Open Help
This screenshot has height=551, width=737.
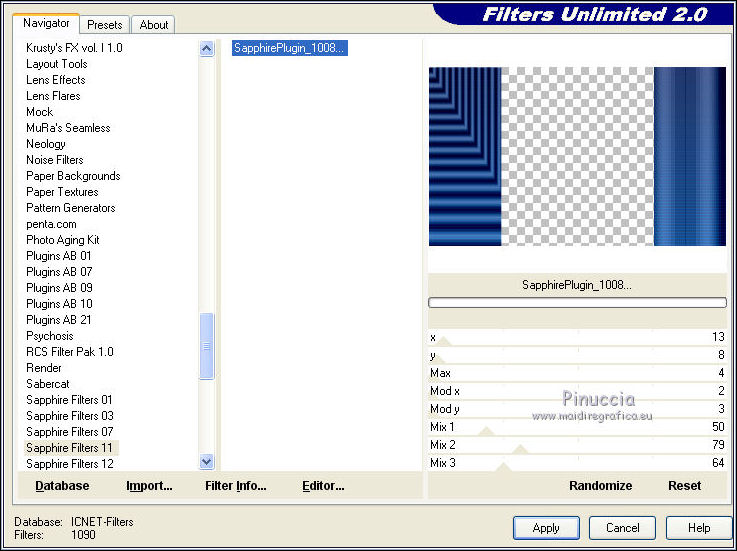point(699,528)
